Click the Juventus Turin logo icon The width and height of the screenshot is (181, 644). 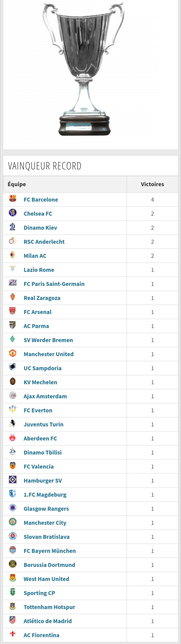point(13,424)
